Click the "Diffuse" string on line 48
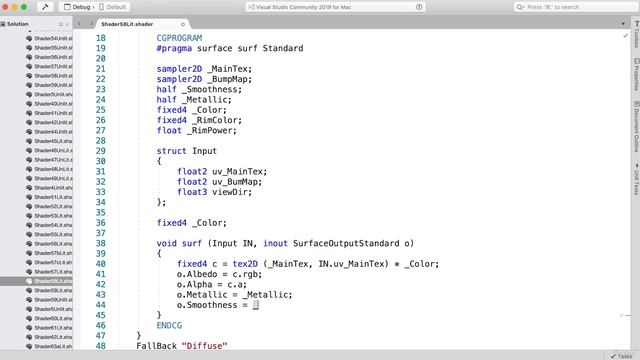 tap(204, 346)
